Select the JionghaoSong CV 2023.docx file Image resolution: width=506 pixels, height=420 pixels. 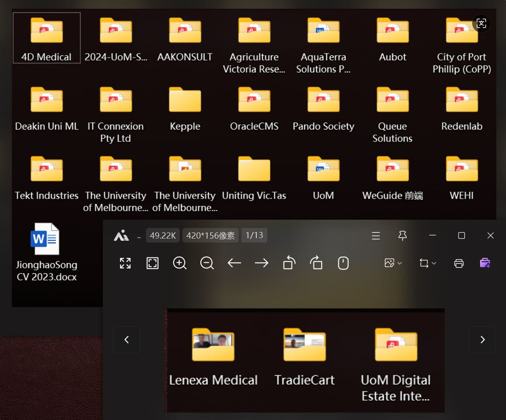tap(47, 252)
